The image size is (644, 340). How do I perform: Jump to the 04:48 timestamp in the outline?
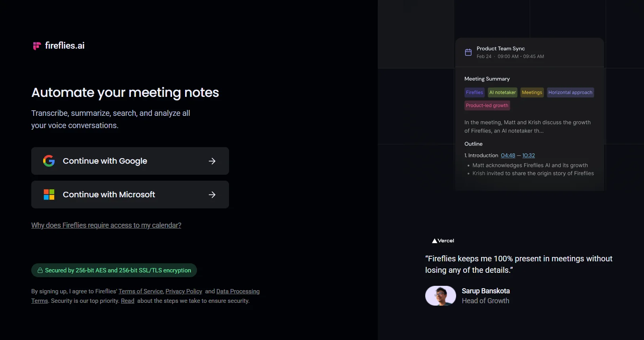click(508, 155)
